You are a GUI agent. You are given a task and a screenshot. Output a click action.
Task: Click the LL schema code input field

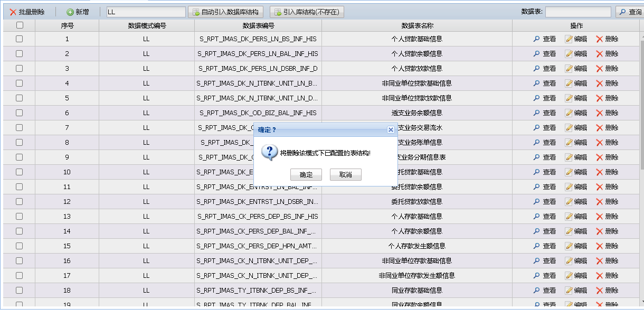click(146, 12)
